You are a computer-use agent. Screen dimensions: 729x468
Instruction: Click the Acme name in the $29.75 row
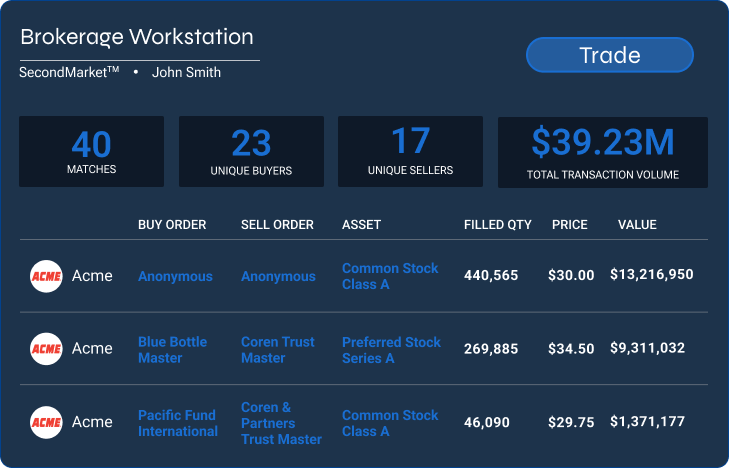[92, 422]
